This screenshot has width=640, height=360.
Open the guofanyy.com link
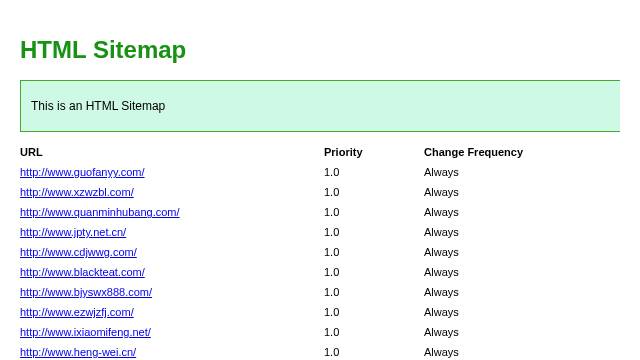[x=82, y=172]
